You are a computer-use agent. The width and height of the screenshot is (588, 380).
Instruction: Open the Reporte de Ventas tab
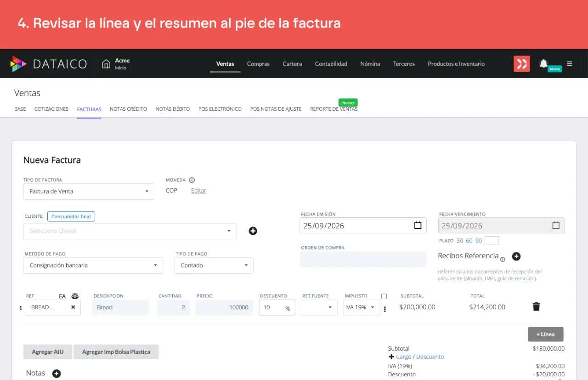tap(334, 109)
